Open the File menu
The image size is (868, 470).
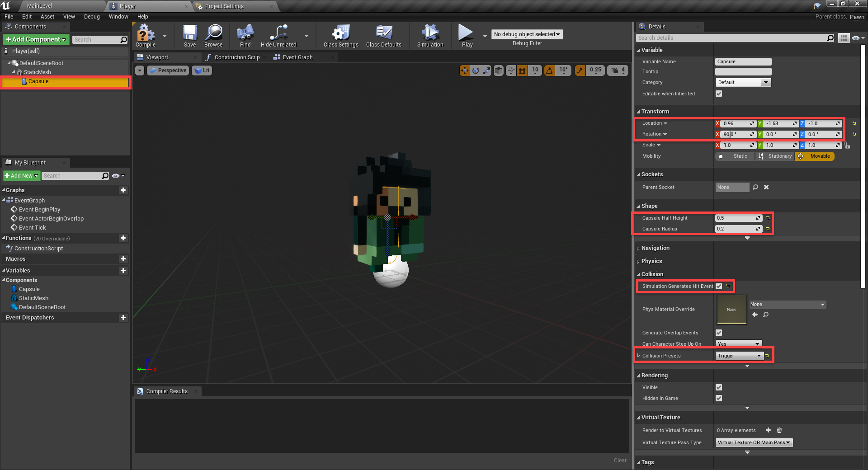[x=9, y=17]
